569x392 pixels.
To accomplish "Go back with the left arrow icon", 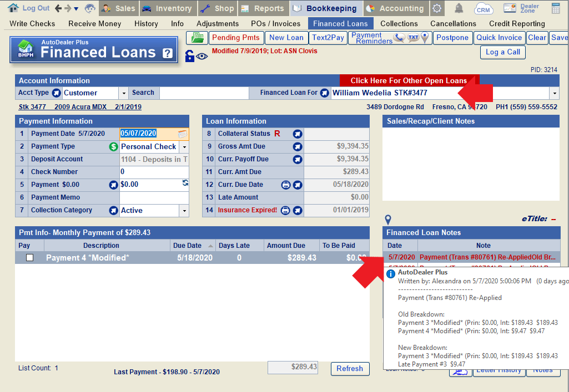I will 58,8.
